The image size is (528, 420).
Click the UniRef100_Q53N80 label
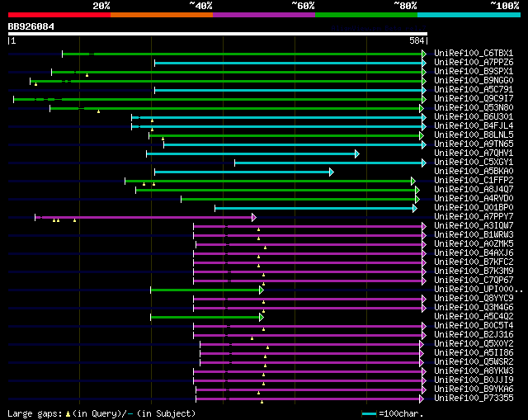pos(474,108)
